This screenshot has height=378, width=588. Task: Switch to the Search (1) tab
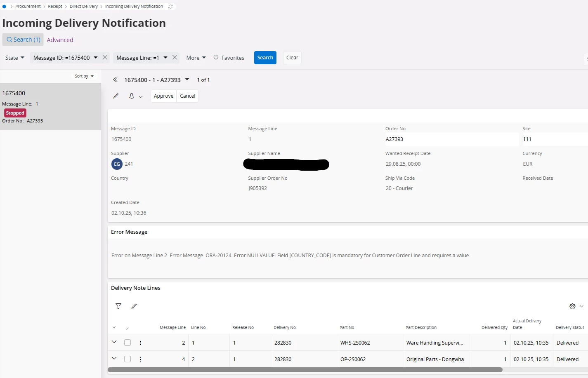23,40
